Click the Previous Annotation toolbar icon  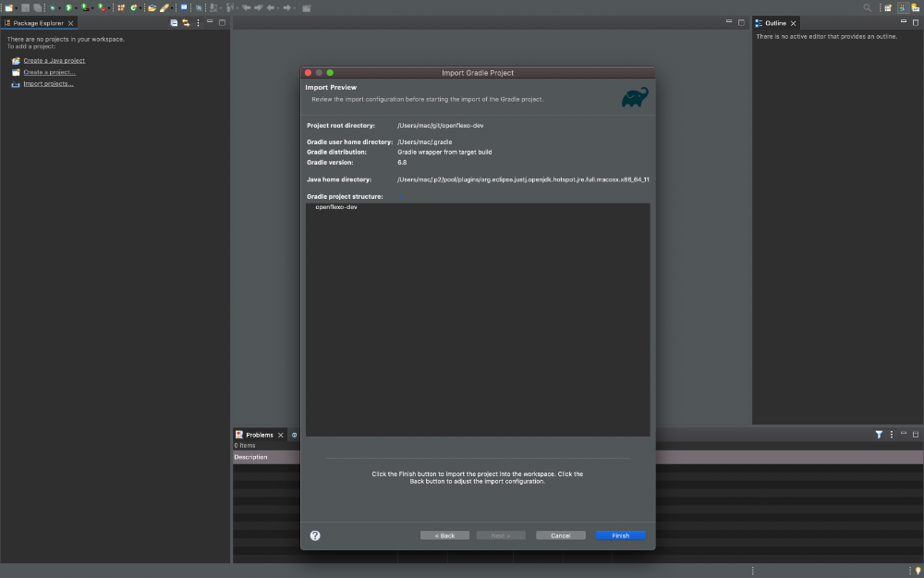point(229,7)
